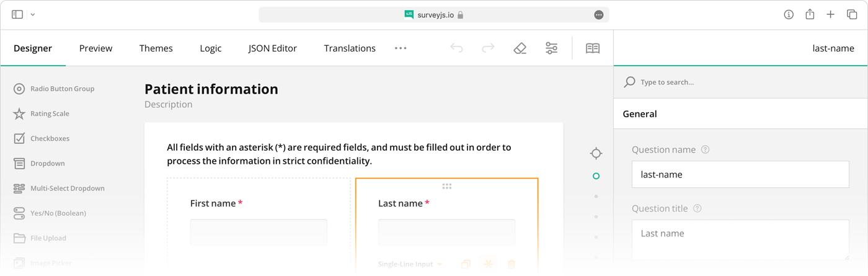The height and width of the screenshot is (276, 868).
Task: Add Yes/No (Boolean) from toolbox
Action: click(x=58, y=213)
